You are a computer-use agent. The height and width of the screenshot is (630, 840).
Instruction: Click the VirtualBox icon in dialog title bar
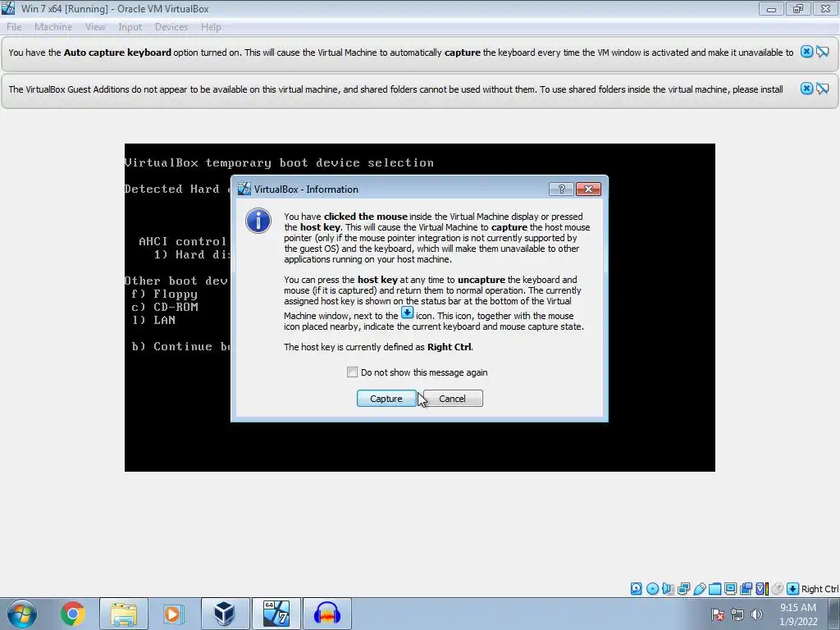tap(244, 189)
